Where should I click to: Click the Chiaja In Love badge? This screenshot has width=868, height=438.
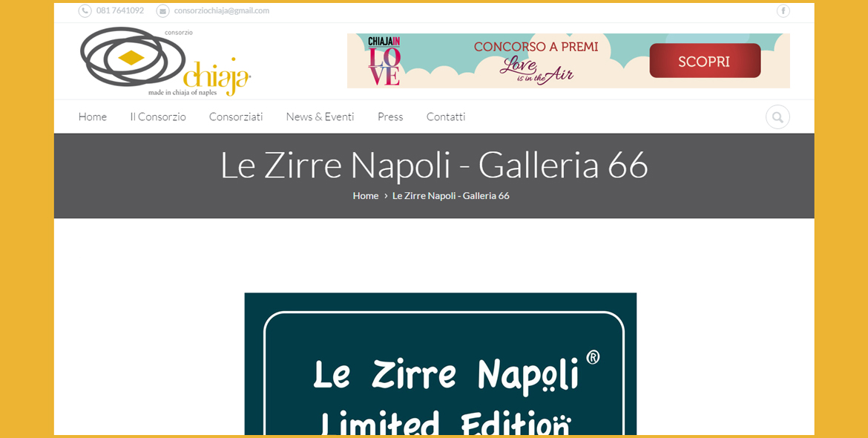(384, 61)
